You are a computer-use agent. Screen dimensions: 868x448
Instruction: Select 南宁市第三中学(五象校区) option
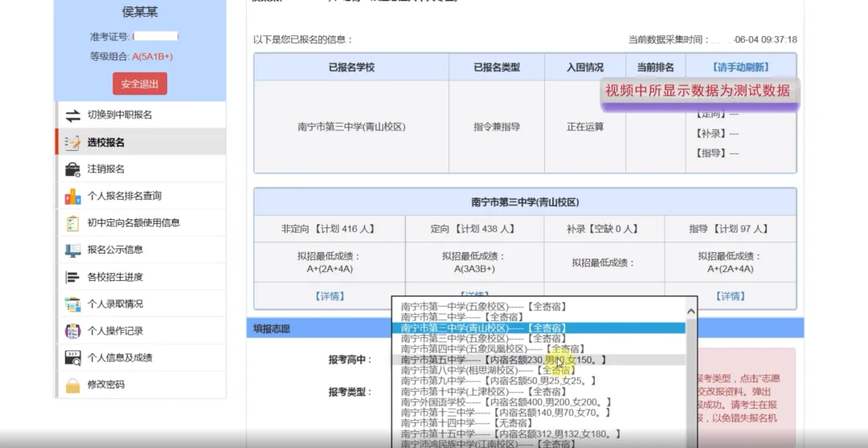(538, 339)
